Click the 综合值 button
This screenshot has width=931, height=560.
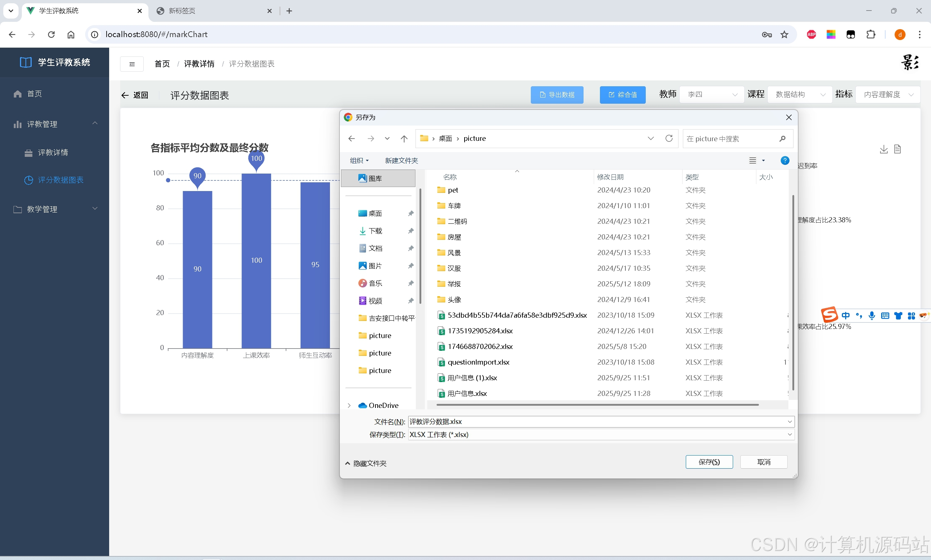point(622,95)
